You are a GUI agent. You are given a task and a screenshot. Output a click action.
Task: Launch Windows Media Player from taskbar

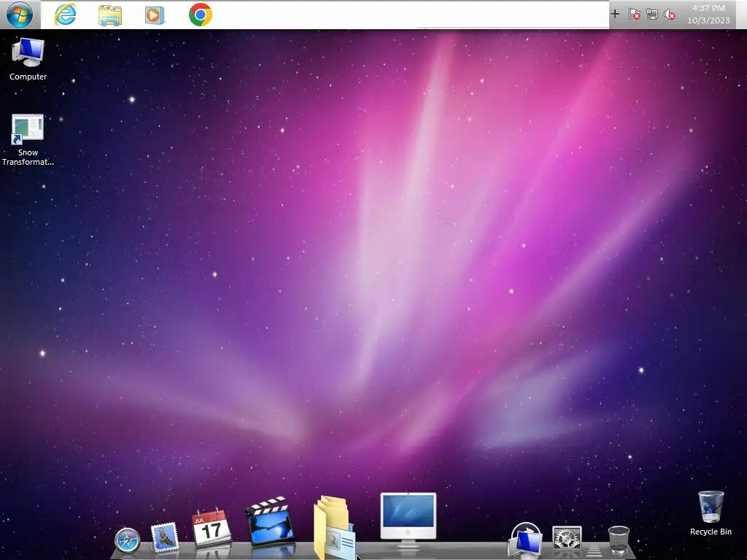pos(155,15)
